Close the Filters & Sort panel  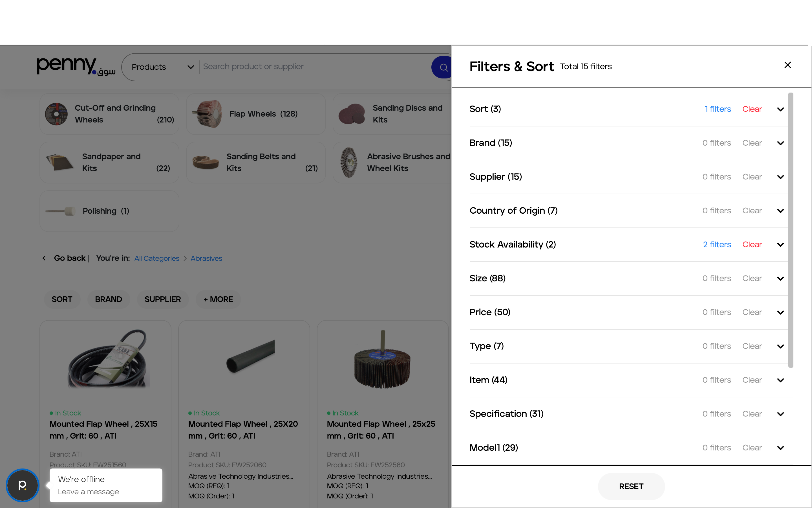click(x=787, y=65)
